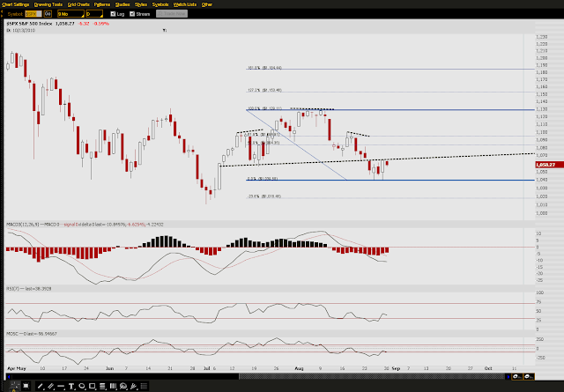Click the RSI study header label
The width and height of the screenshot is (564, 392).
tap(29, 288)
